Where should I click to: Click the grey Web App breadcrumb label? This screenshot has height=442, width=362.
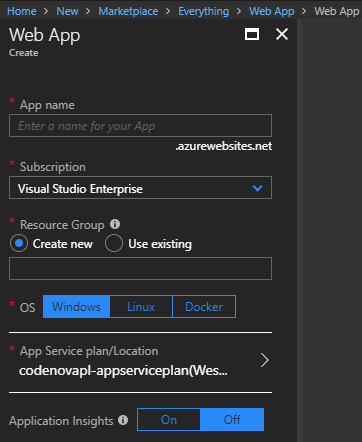click(337, 11)
